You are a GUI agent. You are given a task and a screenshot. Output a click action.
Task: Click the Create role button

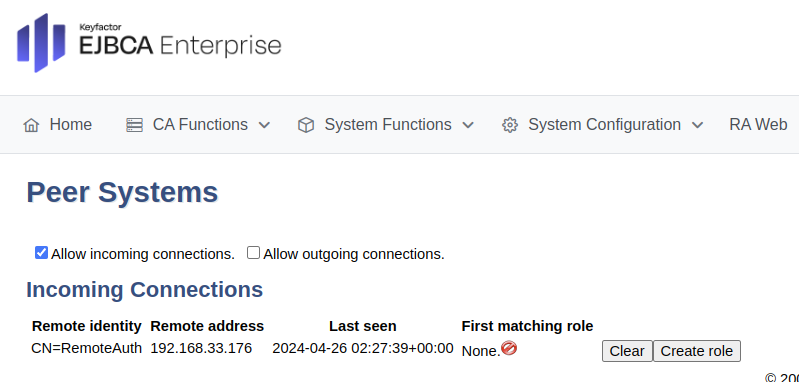[697, 351]
